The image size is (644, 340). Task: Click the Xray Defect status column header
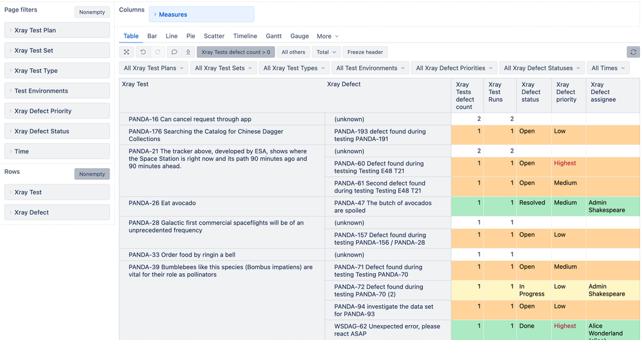[531, 92]
